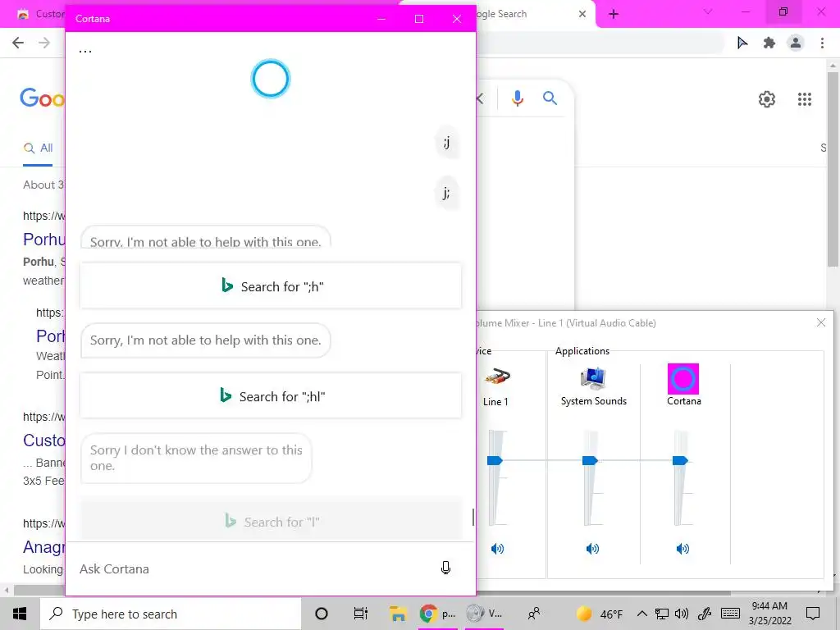Viewport: 840px width, 630px height.
Task: Open the People taskbar icon
Action: 533,614
